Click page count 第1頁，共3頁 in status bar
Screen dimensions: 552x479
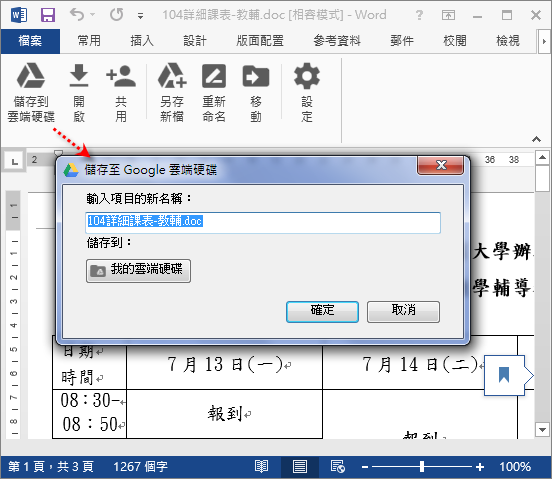click(x=51, y=467)
